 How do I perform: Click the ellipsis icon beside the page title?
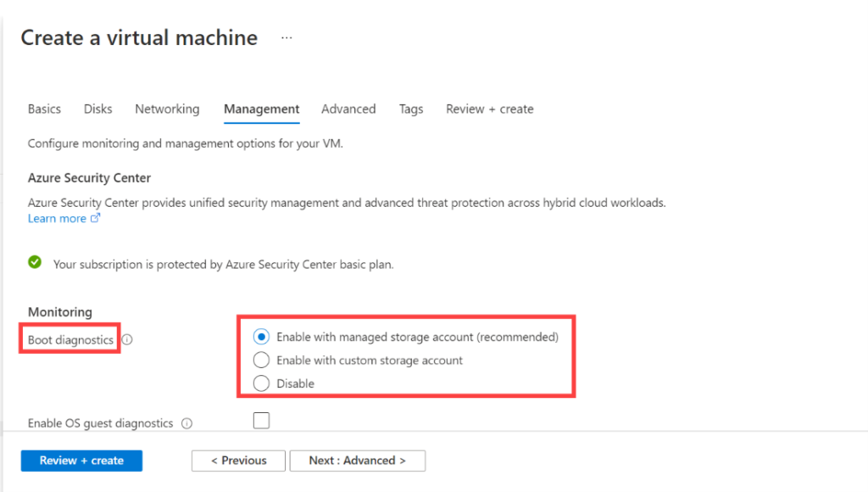point(287,38)
